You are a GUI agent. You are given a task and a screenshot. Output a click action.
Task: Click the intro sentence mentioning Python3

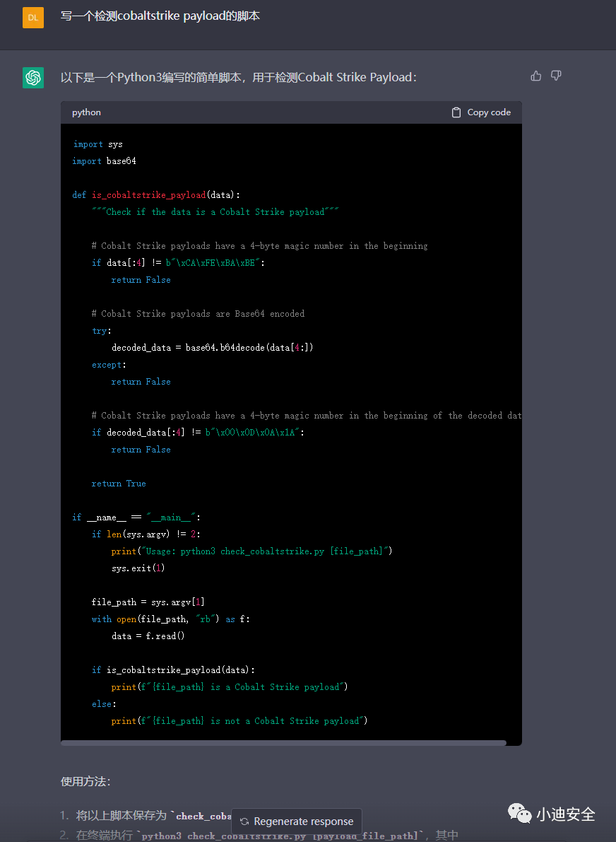point(239,77)
